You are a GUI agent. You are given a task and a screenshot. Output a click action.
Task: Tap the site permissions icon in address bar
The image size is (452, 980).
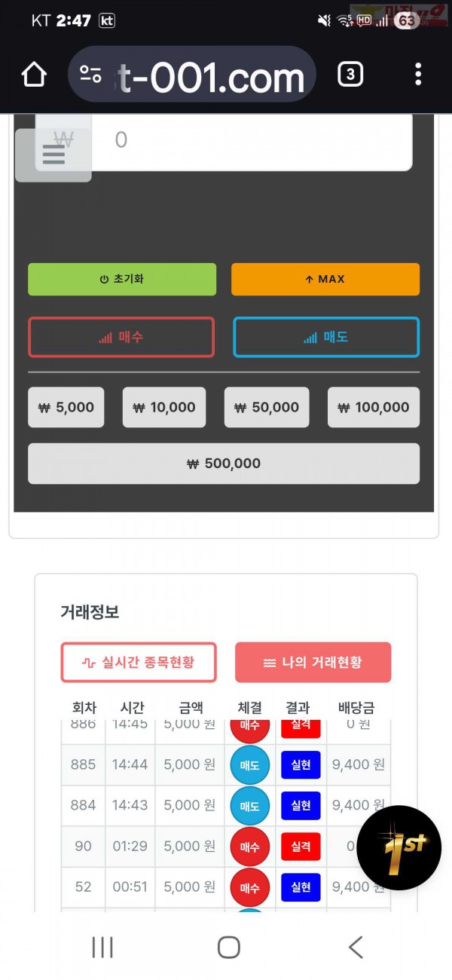90,73
